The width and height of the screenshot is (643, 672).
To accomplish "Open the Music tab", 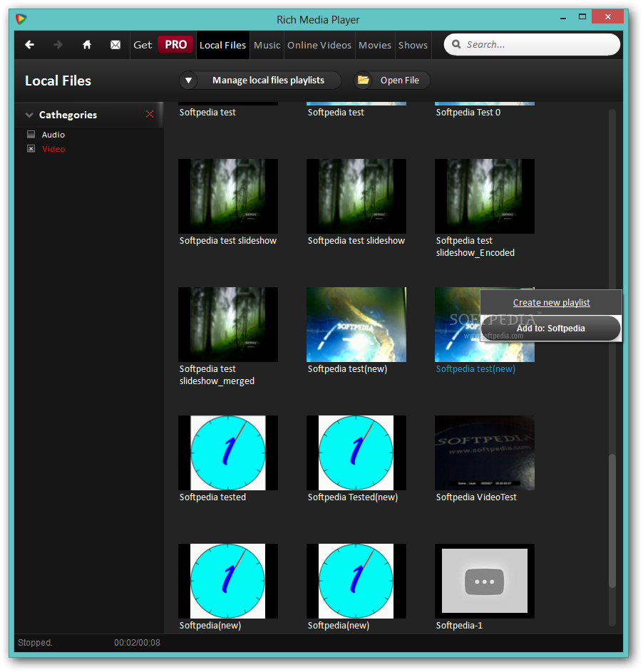I will tap(267, 45).
